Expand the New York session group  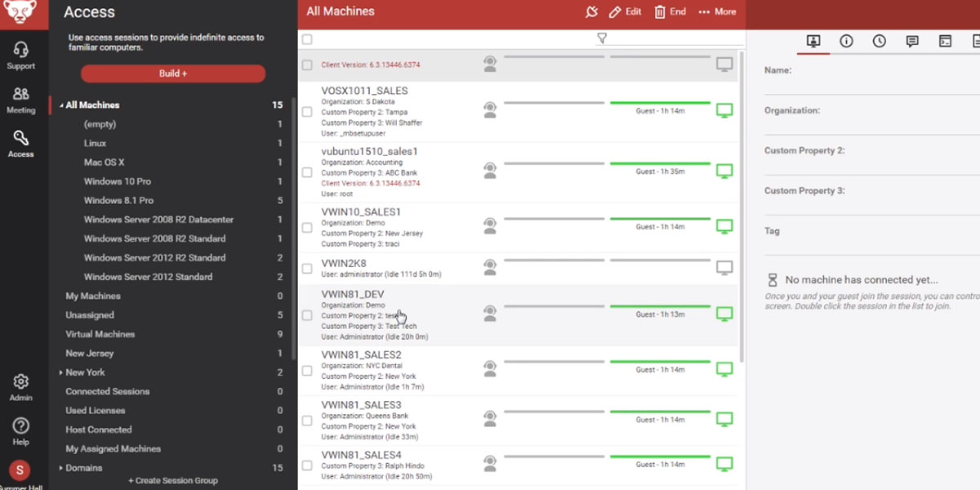tap(60, 372)
